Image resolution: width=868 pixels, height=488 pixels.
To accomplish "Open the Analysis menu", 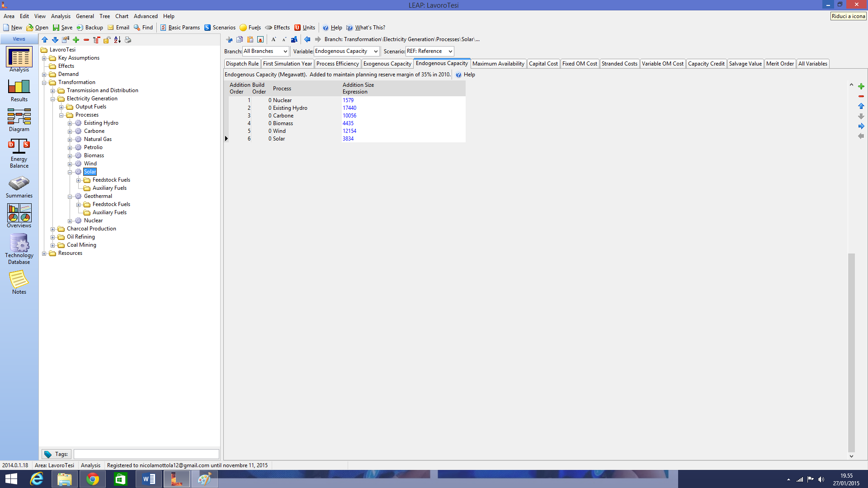I will click(x=61, y=16).
